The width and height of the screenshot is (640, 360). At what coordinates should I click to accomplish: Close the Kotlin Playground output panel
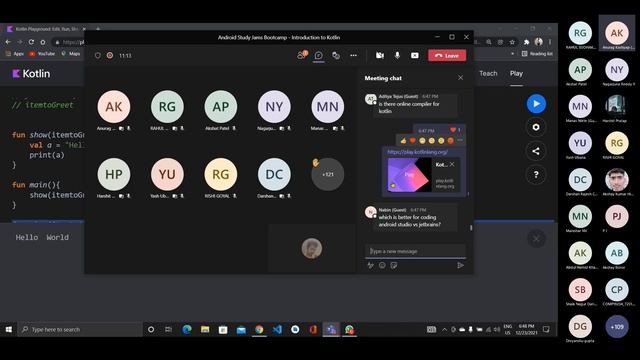coord(536,238)
